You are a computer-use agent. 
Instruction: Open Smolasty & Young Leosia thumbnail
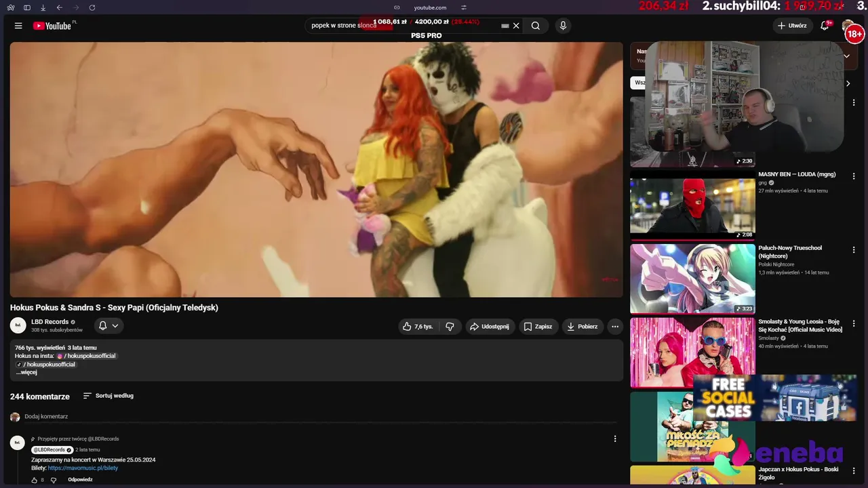tap(692, 352)
